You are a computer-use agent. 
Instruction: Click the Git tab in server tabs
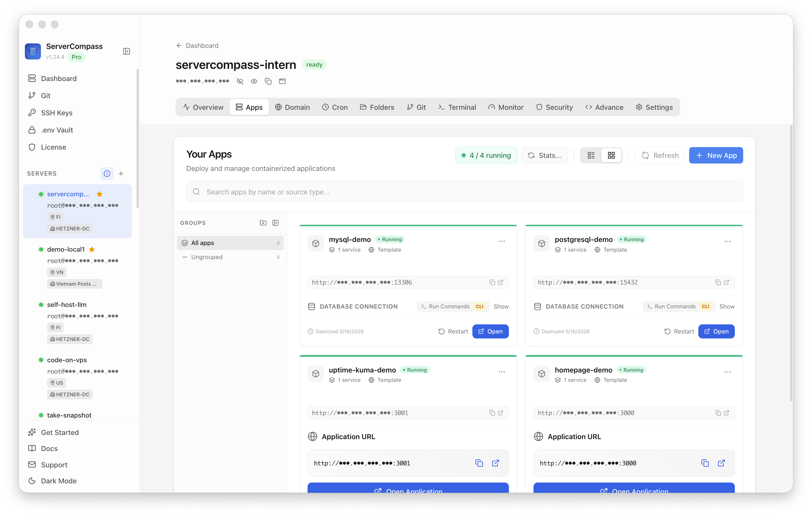click(417, 107)
